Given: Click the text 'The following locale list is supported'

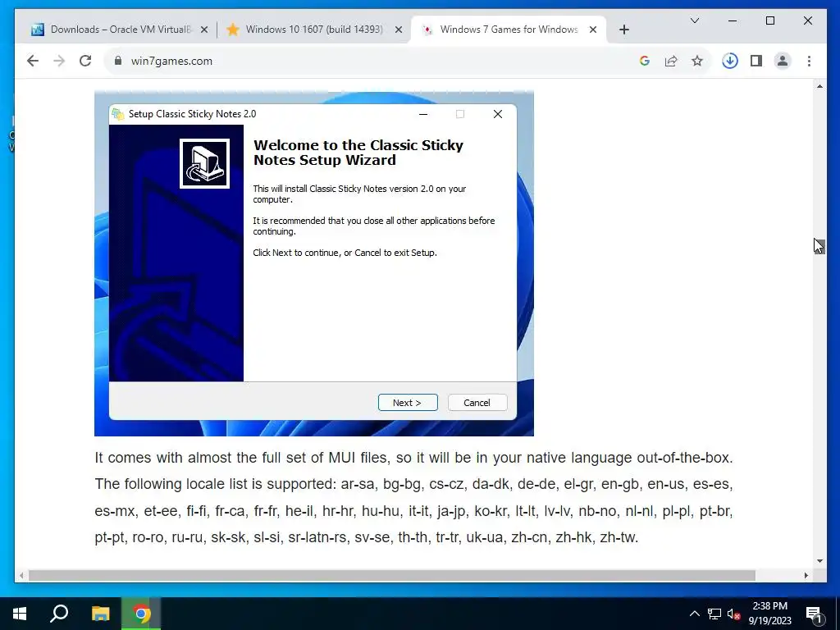Looking at the screenshot, I should click(216, 484).
